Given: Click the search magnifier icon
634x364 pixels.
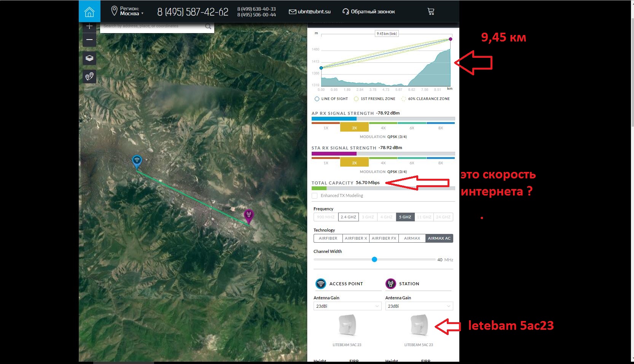Looking at the screenshot, I should 208,27.
